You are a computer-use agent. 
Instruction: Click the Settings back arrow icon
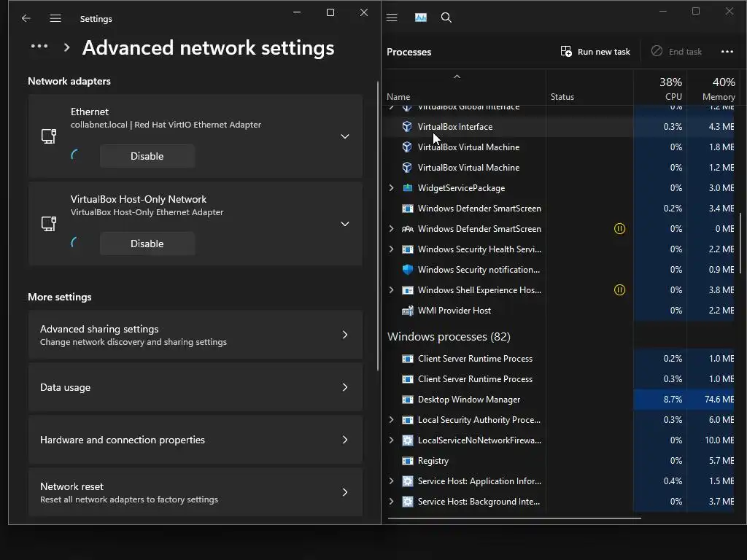click(26, 18)
